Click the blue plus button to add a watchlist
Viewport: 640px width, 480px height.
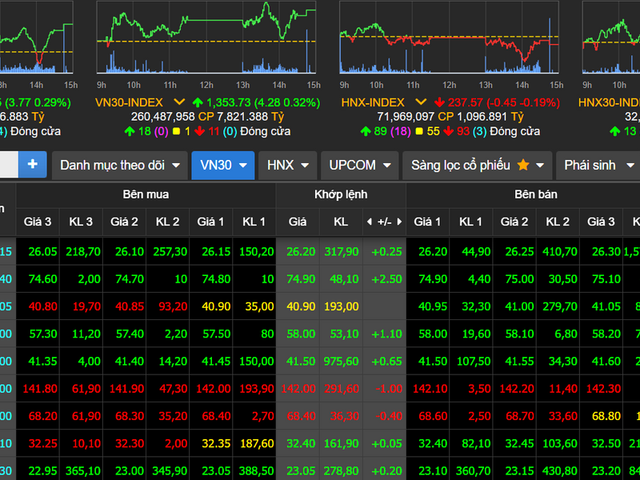point(32,165)
